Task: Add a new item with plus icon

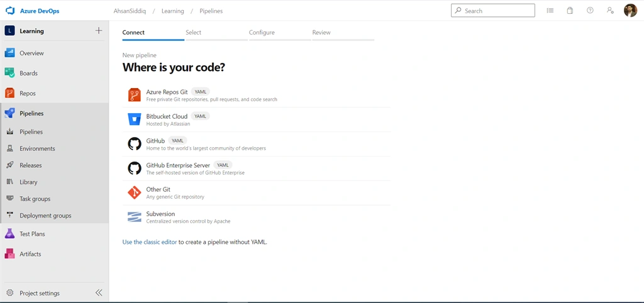Action: [x=99, y=30]
